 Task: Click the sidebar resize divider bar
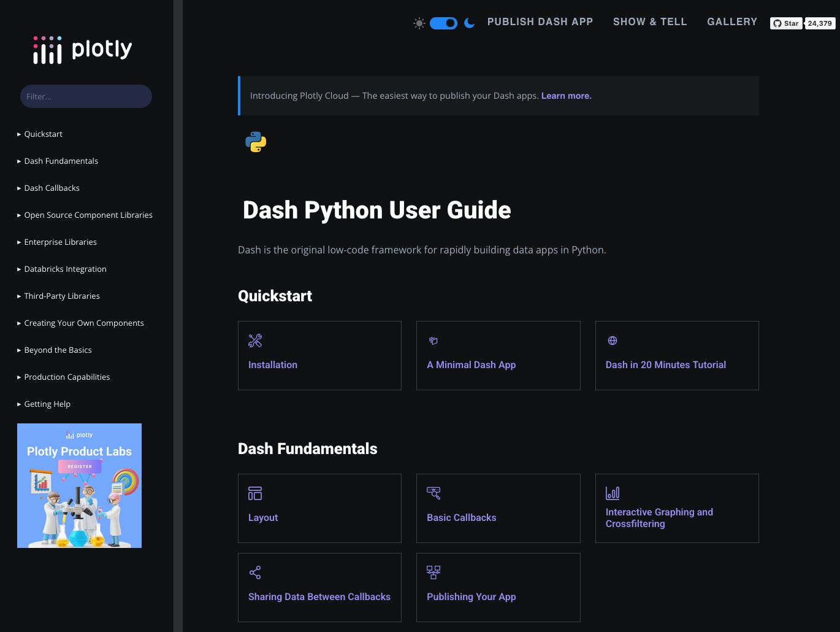coord(178,316)
